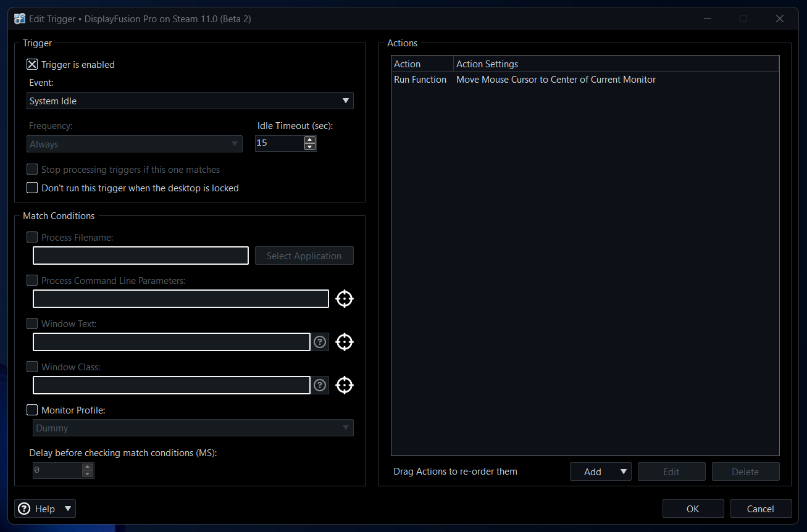Viewport: 807px width, 532px height.
Task: Open the Event dropdown showing System Idle
Action: pyautogui.click(x=190, y=101)
